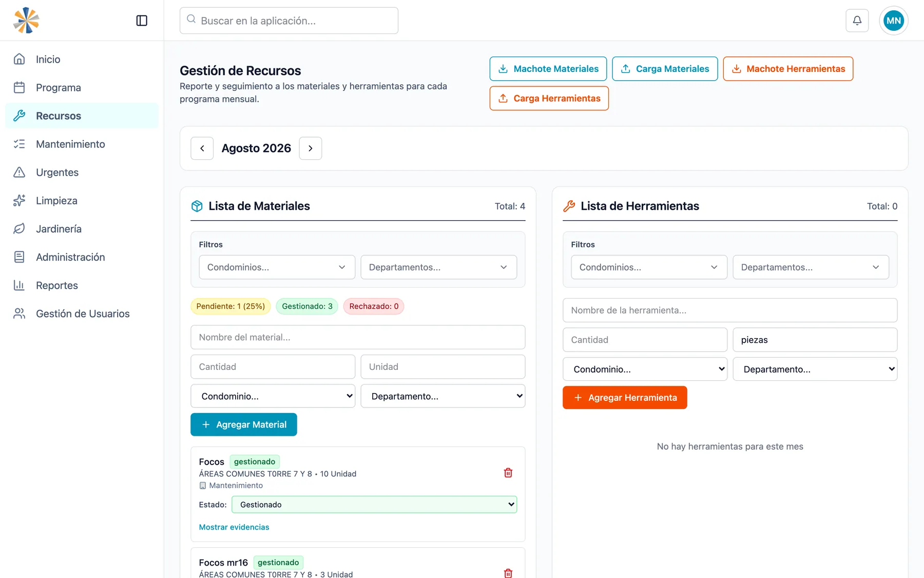Click the Recursos wrench icon in sidebar
Viewport: 924px width, 578px height.
(20, 116)
